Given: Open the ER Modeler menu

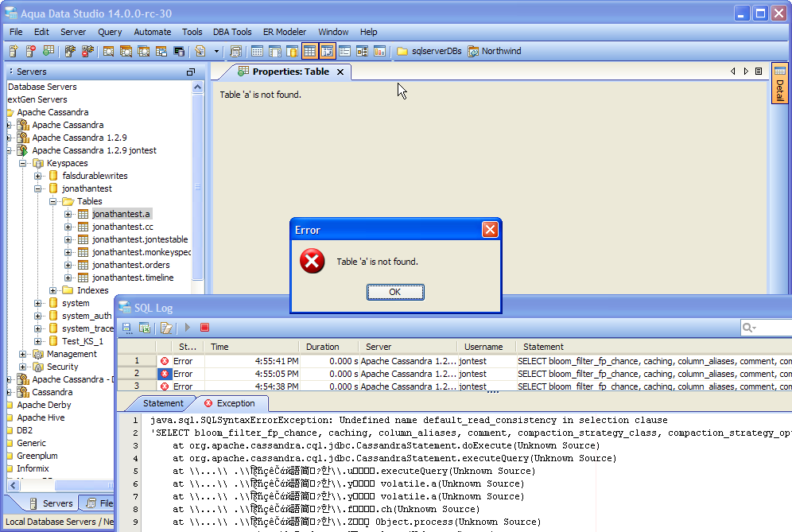Looking at the screenshot, I should click(285, 32).
